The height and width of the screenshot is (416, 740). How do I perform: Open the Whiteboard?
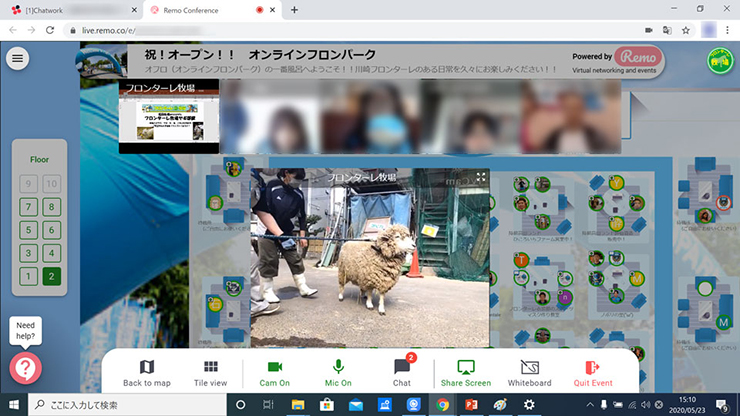[530, 373]
